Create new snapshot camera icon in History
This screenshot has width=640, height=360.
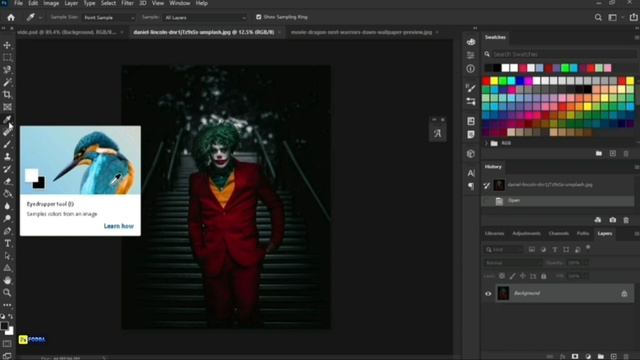(x=613, y=220)
